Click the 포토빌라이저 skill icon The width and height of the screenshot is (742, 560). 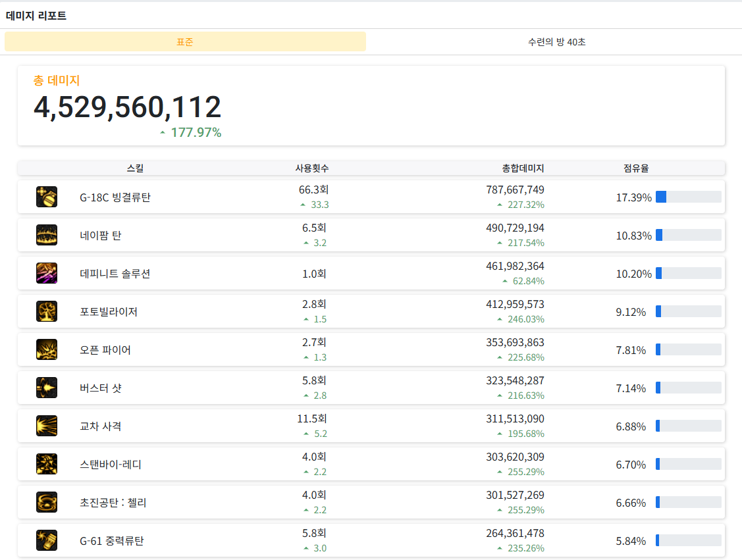coord(47,311)
